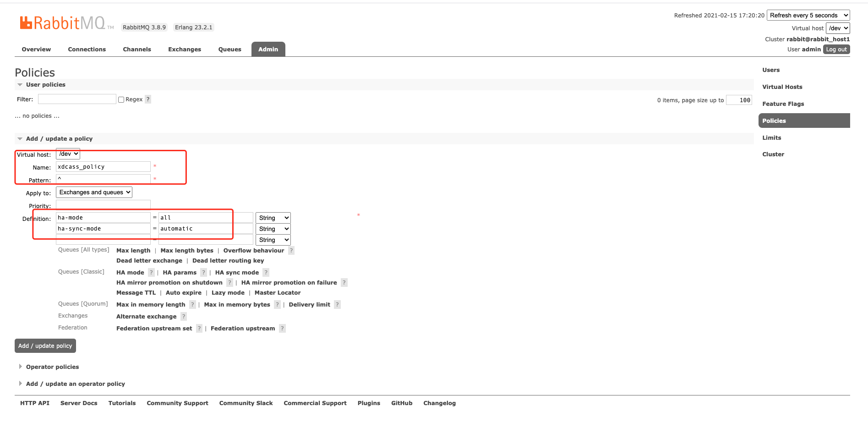
Task: Collapse the Add / update a policy section
Action: [59, 139]
